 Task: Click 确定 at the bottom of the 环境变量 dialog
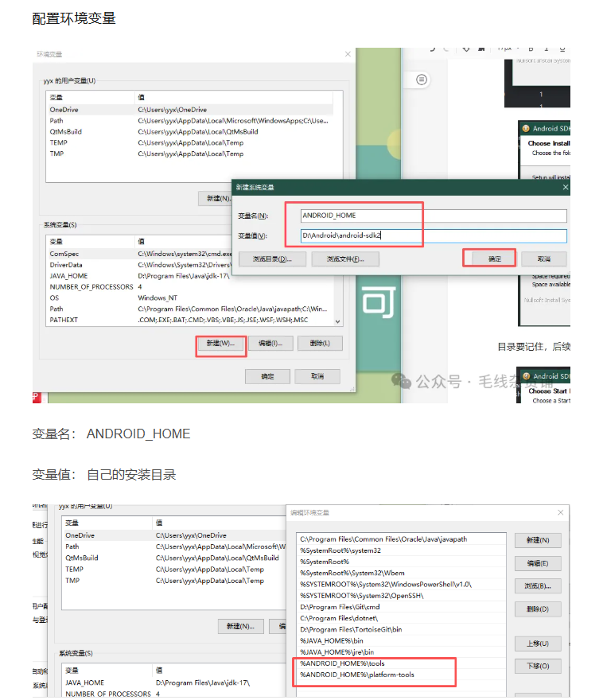[267, 376]
